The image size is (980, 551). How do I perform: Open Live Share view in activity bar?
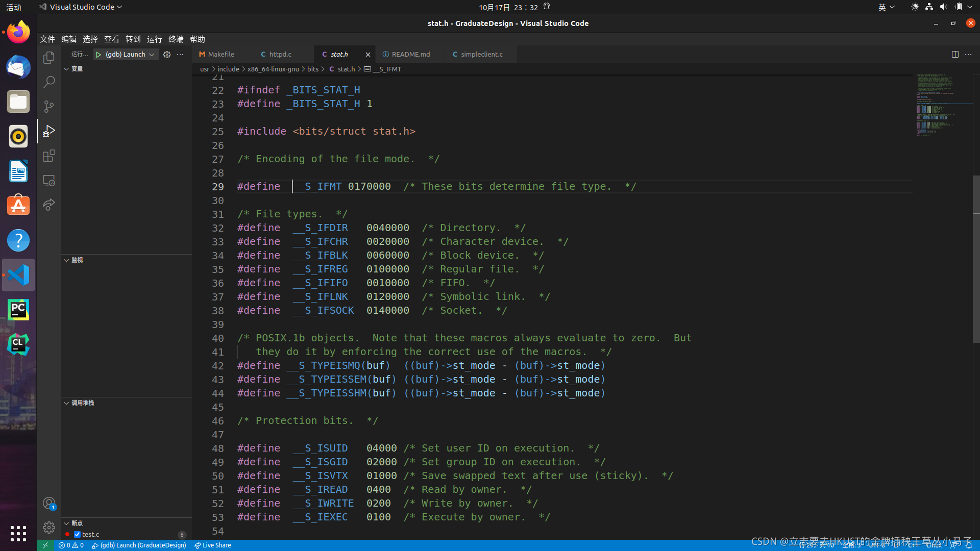[49, 205]
